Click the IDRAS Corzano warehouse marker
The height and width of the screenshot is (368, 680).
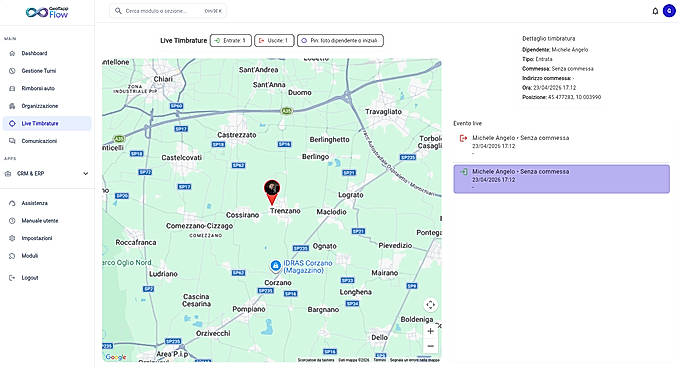[x=275, y=265]
